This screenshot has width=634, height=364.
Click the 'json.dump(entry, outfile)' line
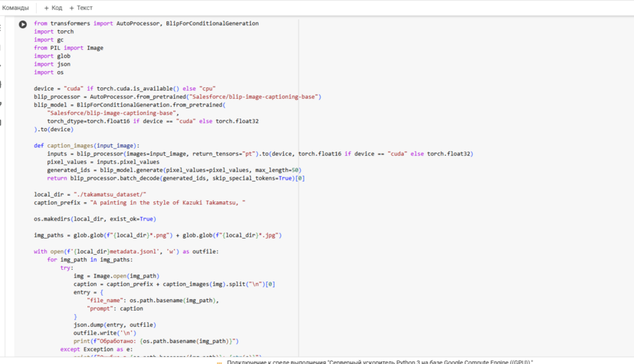(114, 325)
